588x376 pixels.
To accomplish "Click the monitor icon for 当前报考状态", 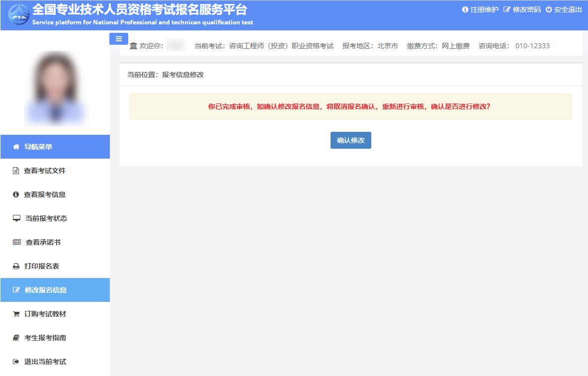I will pyautogui.click(x=16, y=218).
